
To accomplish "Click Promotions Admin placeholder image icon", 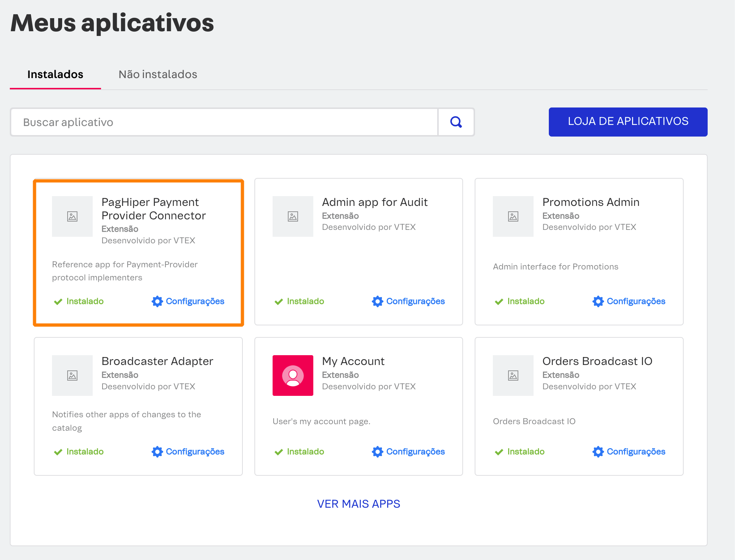I will [513, 216].
